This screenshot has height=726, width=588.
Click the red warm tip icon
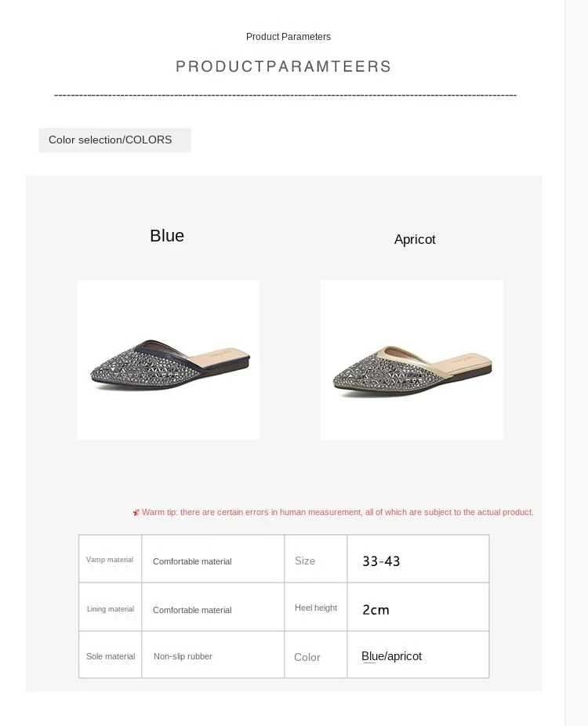coord(136,513)
